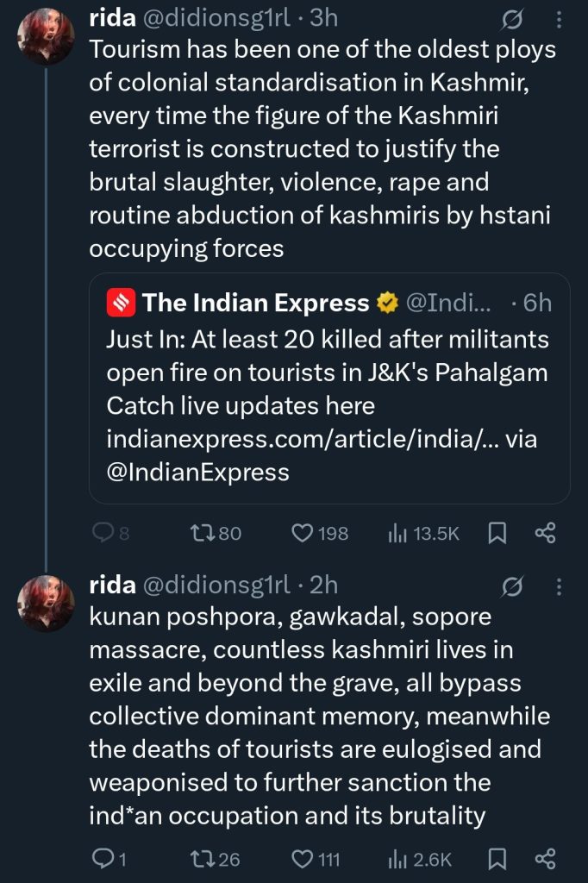Share the second rida tweet
Screen dimensions: 588x883
[x=545, y=859]
